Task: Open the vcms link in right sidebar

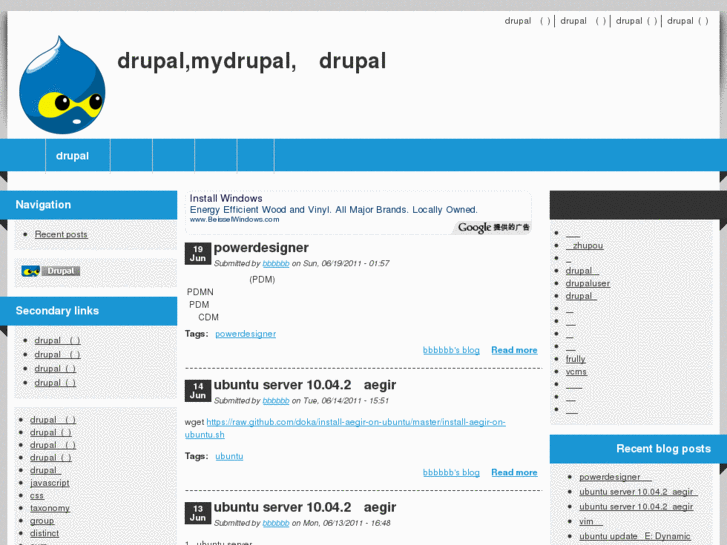Action: pyautogui.click(x=576, y=372)
